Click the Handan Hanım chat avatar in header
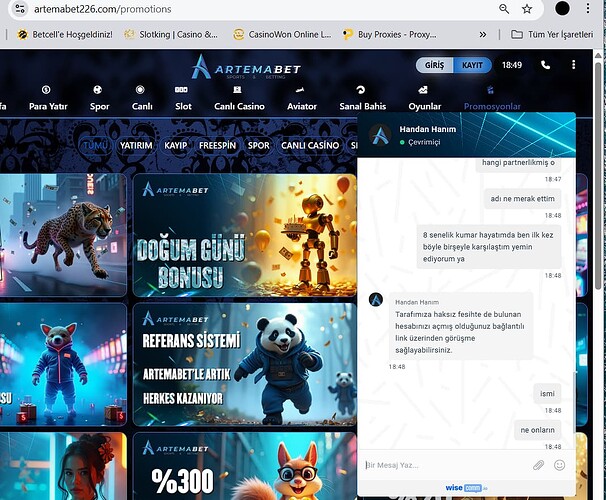This screenshot has width=606, height=500. (380, 134)
